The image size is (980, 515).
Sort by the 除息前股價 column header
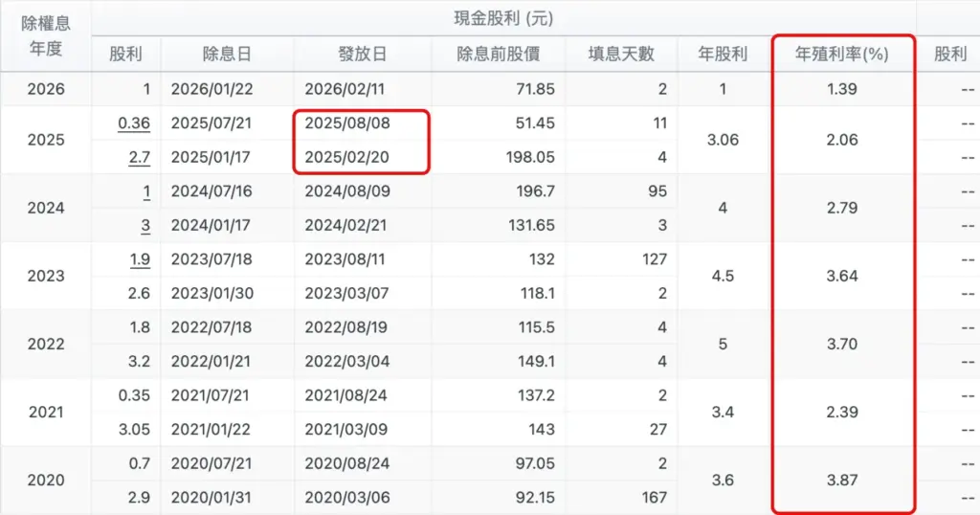[498, 55]
